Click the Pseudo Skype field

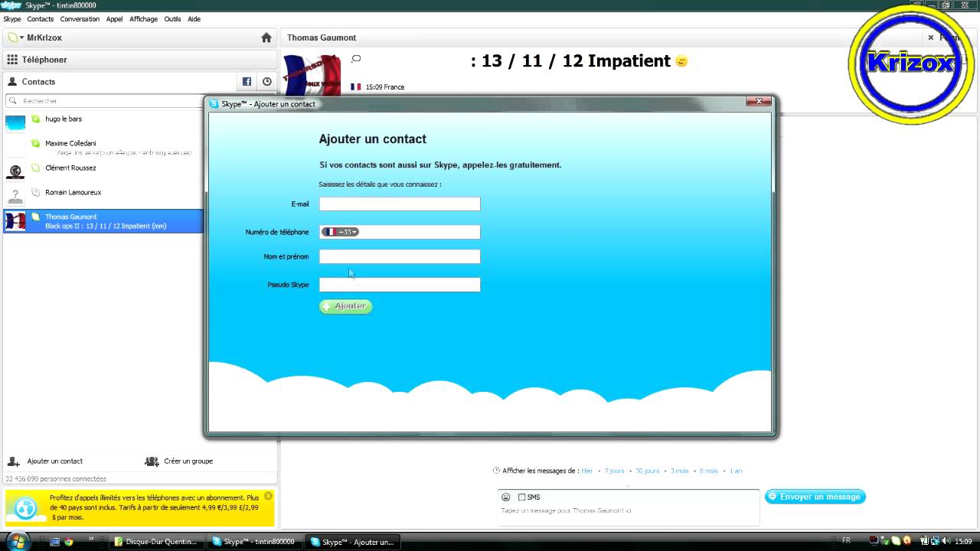400,285
